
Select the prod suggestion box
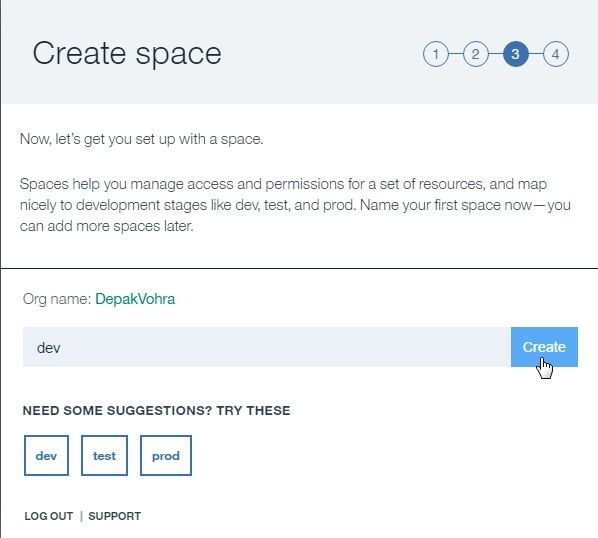point(166,456)
